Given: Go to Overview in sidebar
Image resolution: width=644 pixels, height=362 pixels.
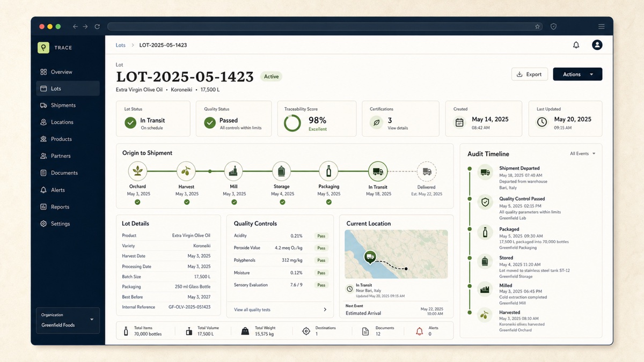Looking at the screenshot, I should [x=68, y=72].
